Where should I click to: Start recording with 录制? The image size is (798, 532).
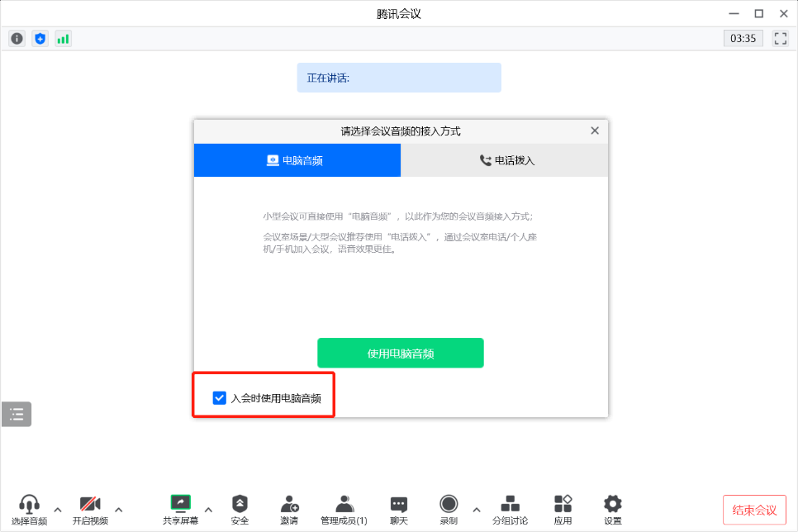click(x=449, y=510)
